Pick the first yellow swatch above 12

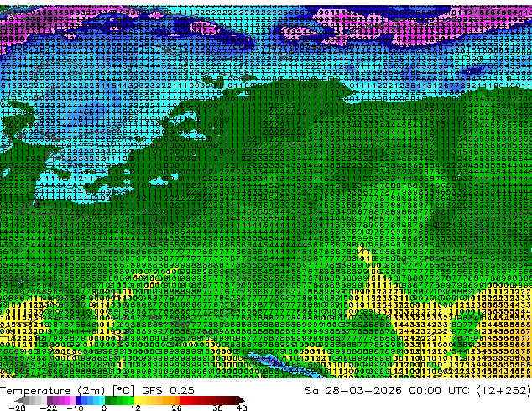coord(137,400)
